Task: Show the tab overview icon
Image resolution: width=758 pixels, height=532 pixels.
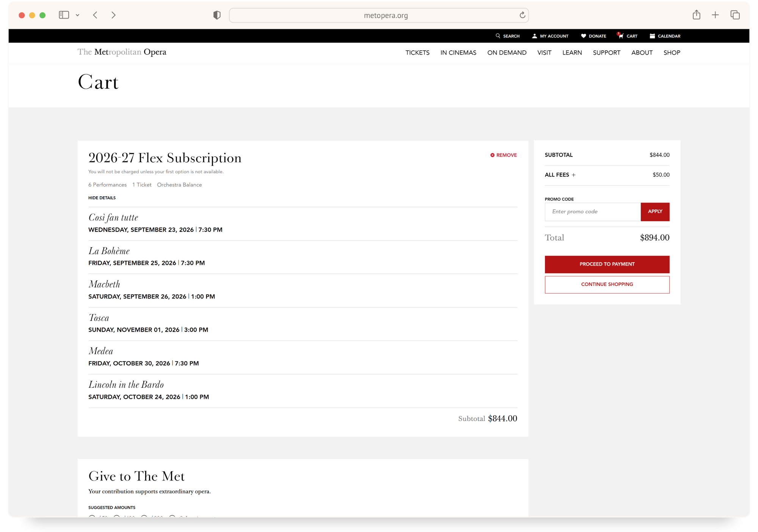Action: [735, 15]
